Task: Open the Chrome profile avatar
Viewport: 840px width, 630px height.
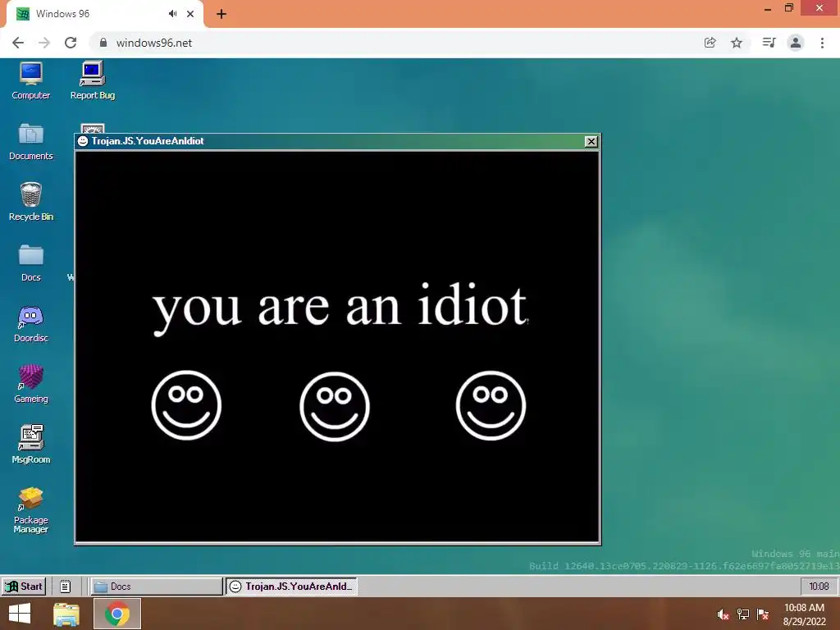Action: 796,43
